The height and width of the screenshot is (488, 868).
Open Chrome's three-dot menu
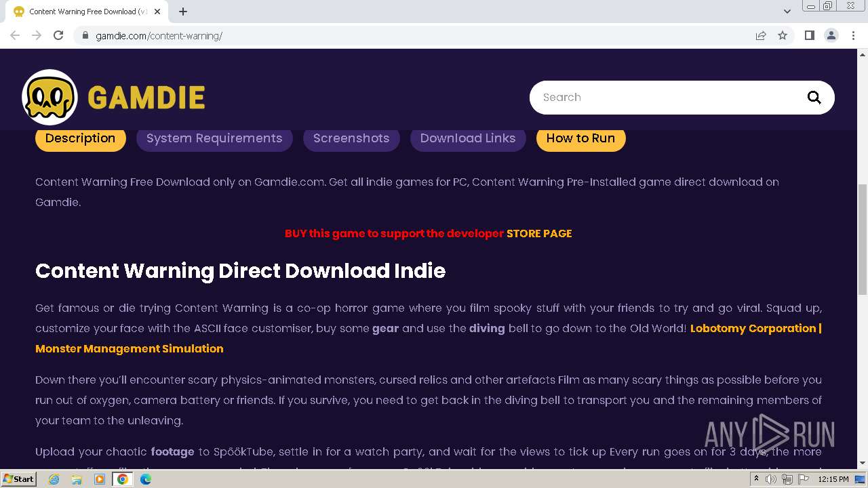[853, 35]
